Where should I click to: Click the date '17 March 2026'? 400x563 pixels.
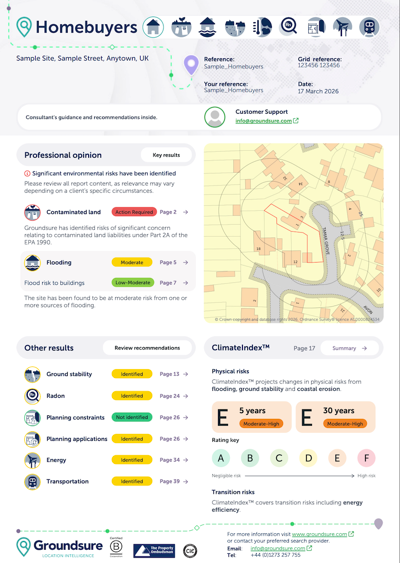(318, 91)
